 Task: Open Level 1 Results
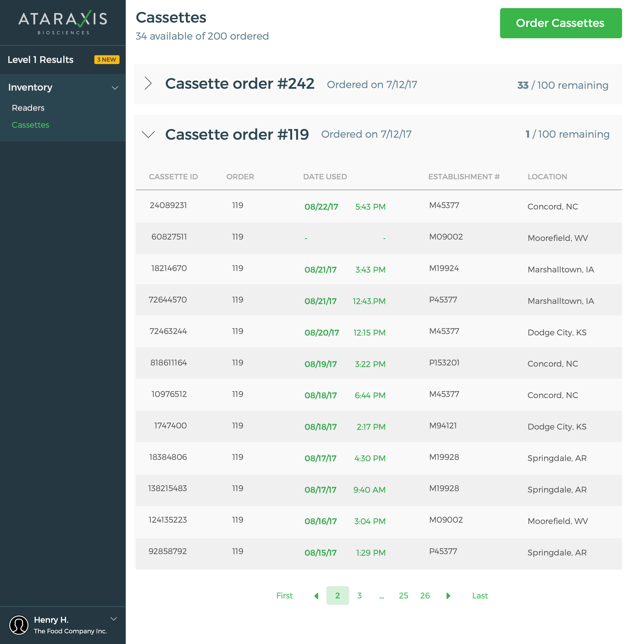(40, 60)
